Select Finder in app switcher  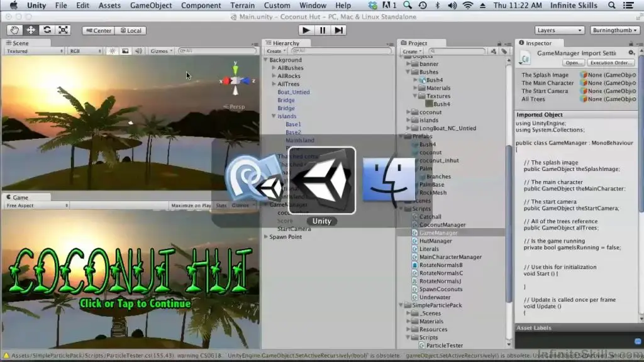pyautogui.click(x=389, y=180)
